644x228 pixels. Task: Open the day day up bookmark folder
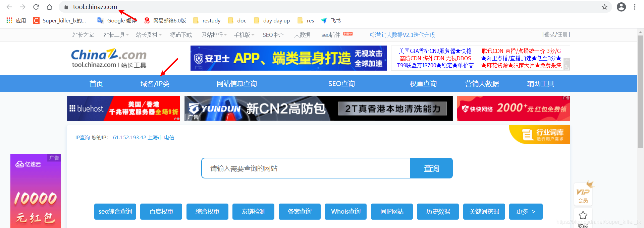[272, 20]
